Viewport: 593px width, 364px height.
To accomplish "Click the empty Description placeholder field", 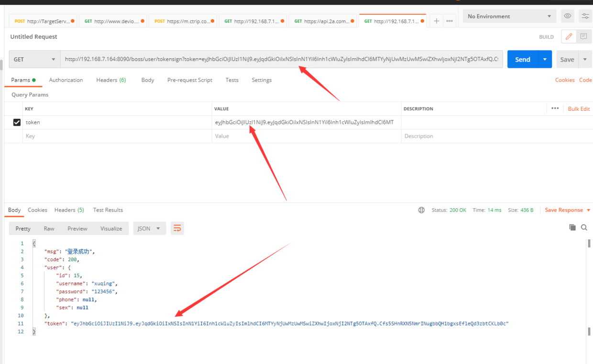I will (496, 136).
